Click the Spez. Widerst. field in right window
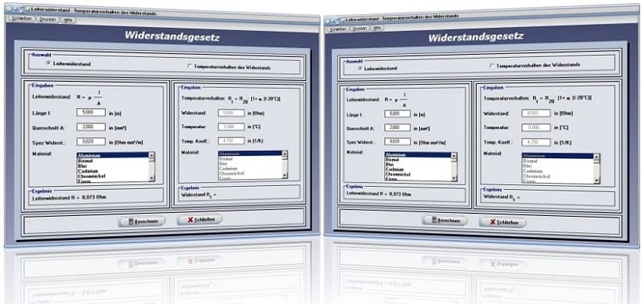Screen dimensions: 644x304 (x=397, y=141)
